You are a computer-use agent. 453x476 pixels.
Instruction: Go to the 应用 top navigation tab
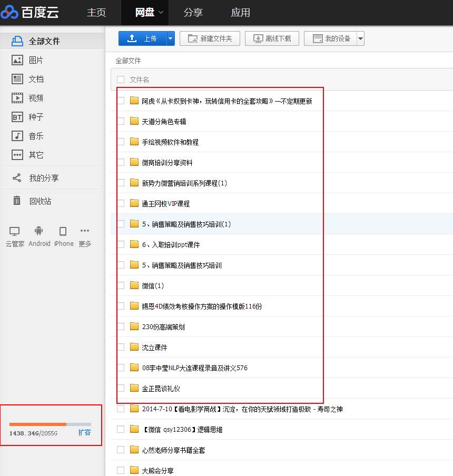click(x=240, y=12)
